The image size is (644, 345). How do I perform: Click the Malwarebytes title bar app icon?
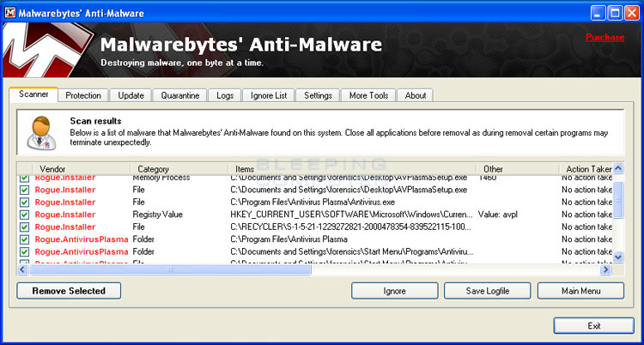[10, 11]
